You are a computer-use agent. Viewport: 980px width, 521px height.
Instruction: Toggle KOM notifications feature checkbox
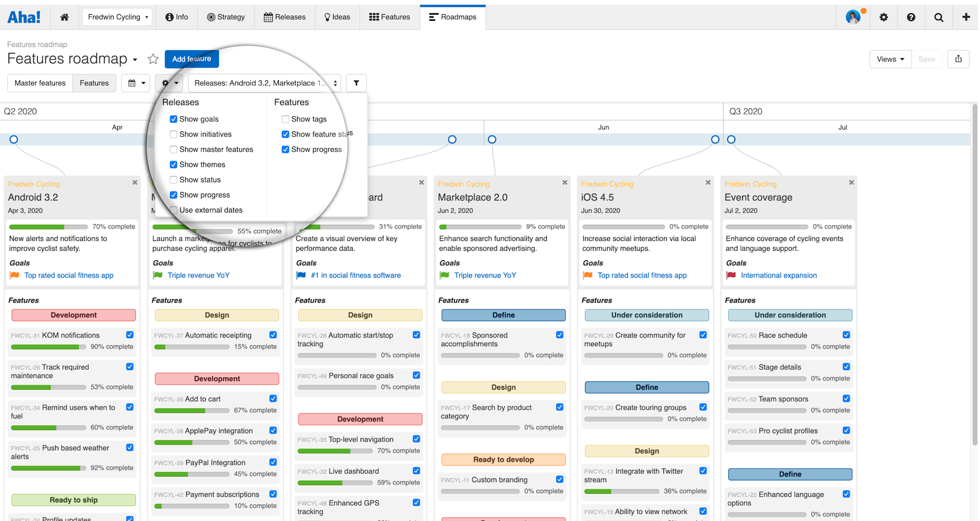[130, 335]
